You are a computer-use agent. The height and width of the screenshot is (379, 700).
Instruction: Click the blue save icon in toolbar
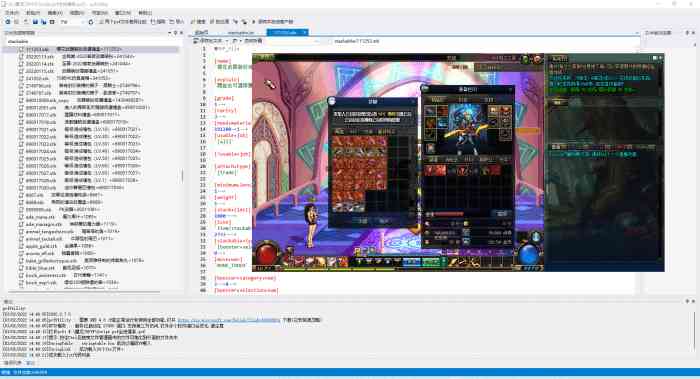(x=35, y=21)
